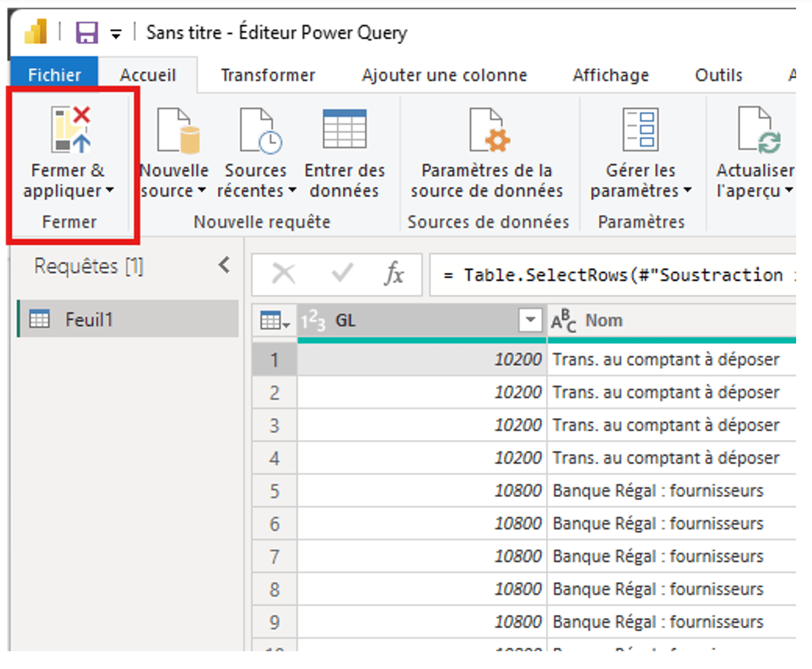The image size is (812, 669).
Task: Collapse the Requêtes pane
Action: coord(224,265)
